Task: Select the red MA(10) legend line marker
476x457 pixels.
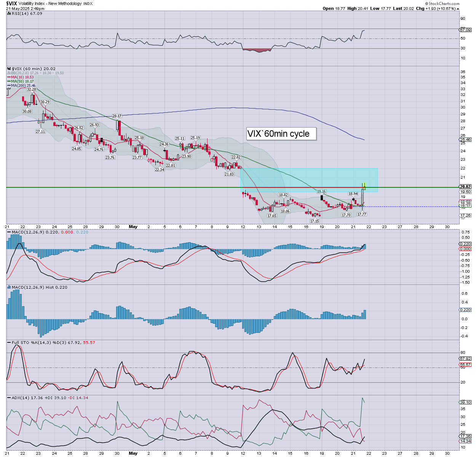Action: (x=9, y=77)
